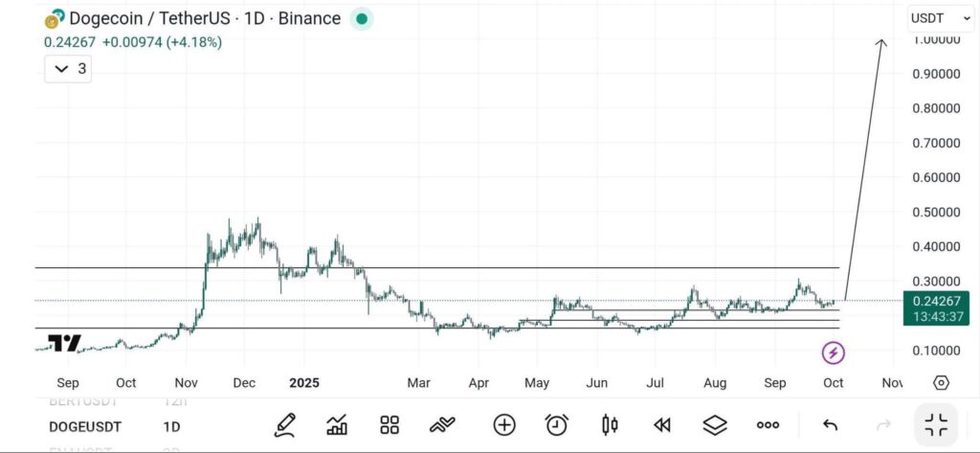Click the DOGEUSDT symbol in the bottom bar
The width and height of the screenshot is (980, 453).
coord(85,426)
